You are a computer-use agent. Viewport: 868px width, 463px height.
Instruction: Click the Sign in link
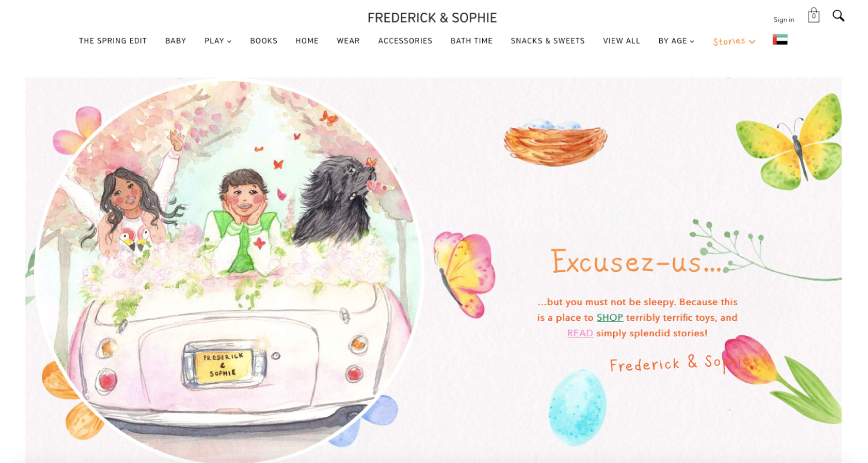pos(784,19)
